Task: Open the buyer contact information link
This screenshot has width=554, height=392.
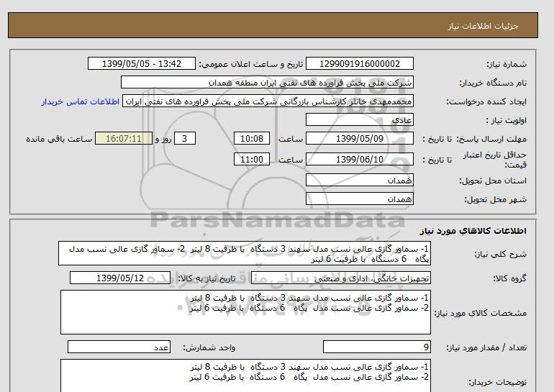Action: 81,101
